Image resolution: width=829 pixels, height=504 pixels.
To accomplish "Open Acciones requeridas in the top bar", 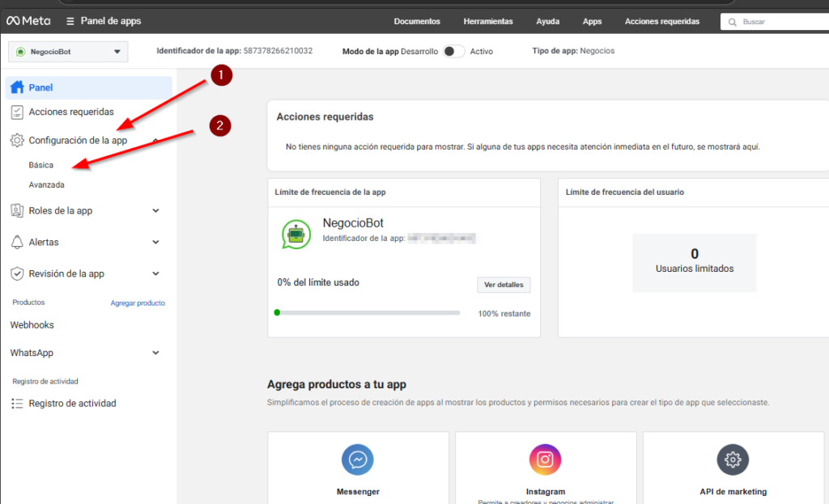I will pyautogui.click(x=662, y=22).
